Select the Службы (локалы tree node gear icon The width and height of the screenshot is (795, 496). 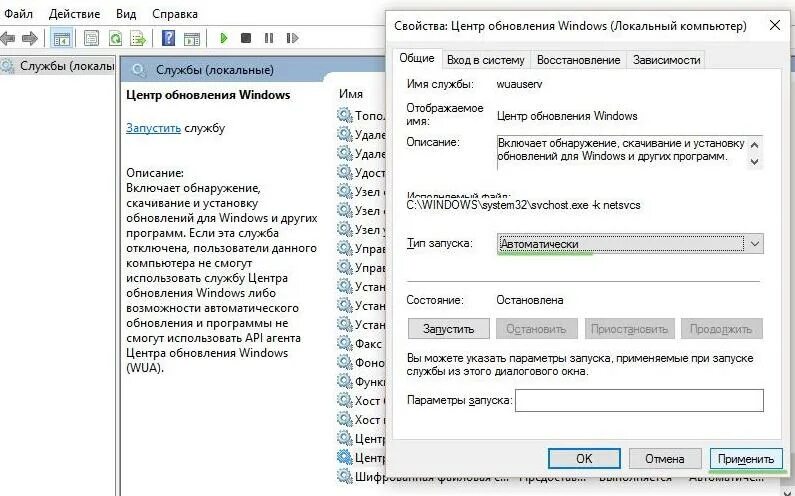click(x=8, y=66)
